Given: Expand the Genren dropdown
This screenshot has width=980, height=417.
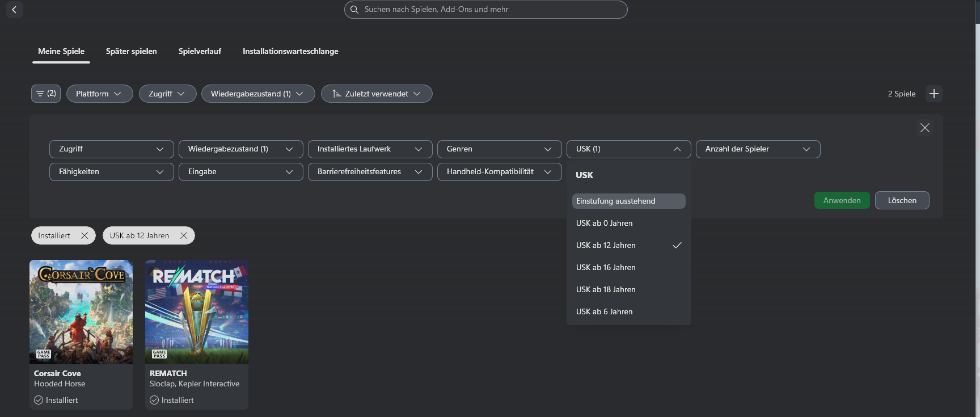Looking at the screenshot, I should point(500,149).
